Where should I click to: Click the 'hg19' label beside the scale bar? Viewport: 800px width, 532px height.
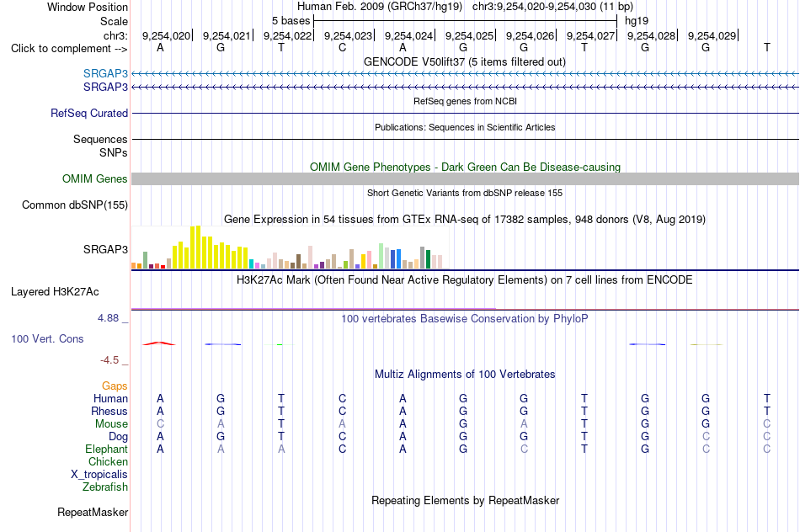(637, 21)
